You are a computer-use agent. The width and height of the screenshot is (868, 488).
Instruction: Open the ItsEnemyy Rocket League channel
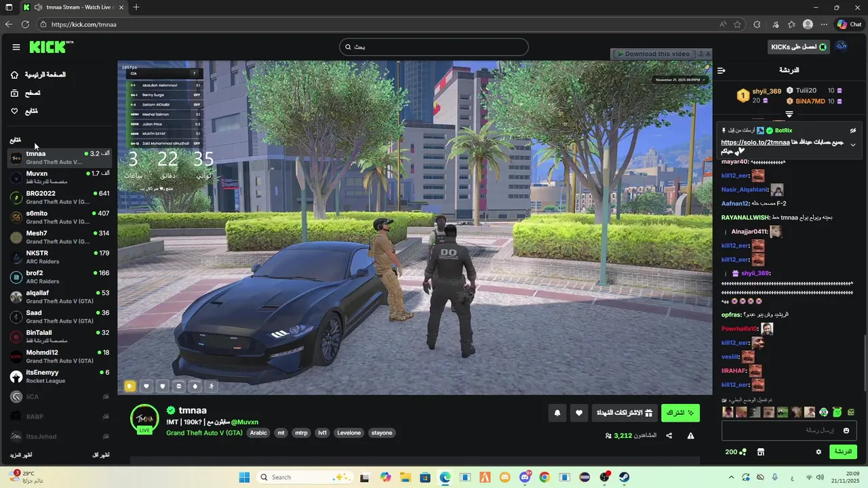click(60, 376)
